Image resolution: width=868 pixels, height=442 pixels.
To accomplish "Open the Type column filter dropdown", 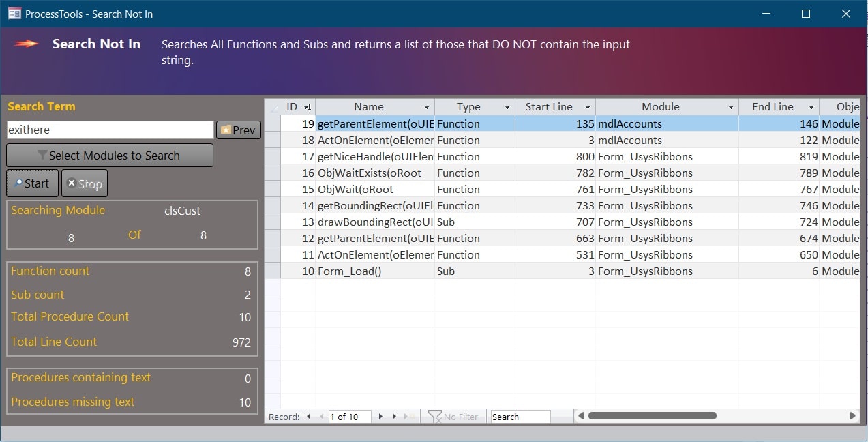I will coord(507,106).
